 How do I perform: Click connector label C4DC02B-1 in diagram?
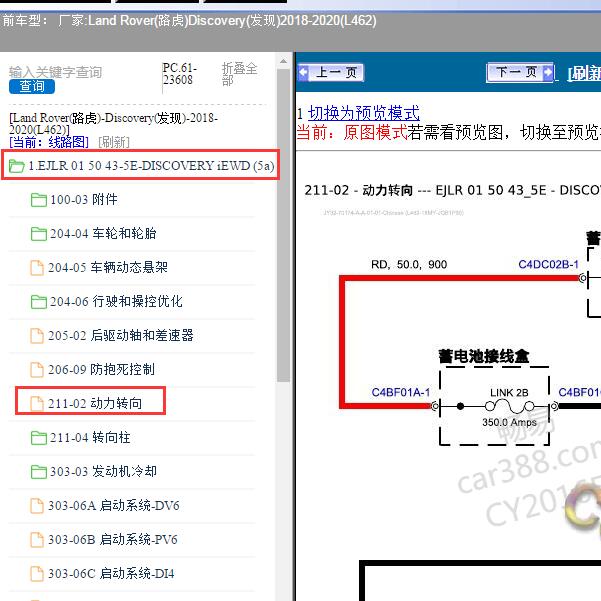coord(548,264)
